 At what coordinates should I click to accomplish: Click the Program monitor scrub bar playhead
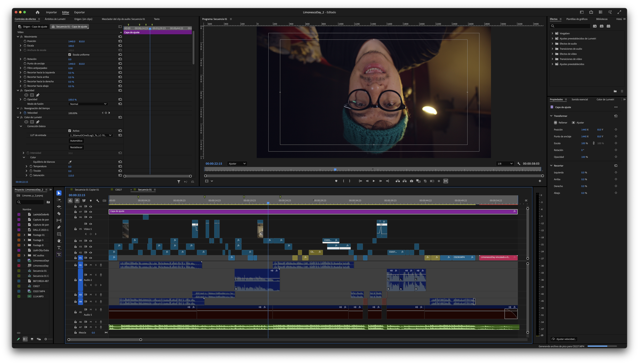point(335,169)
